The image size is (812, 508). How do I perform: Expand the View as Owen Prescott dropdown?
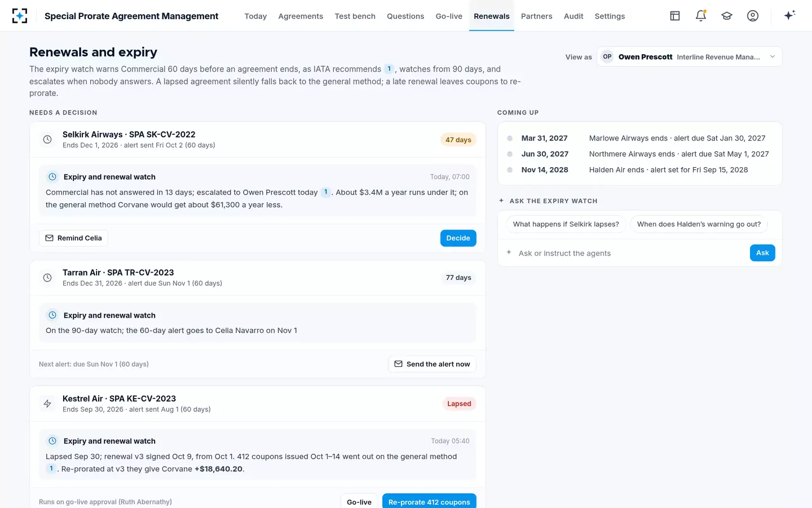tap(689, 56)
